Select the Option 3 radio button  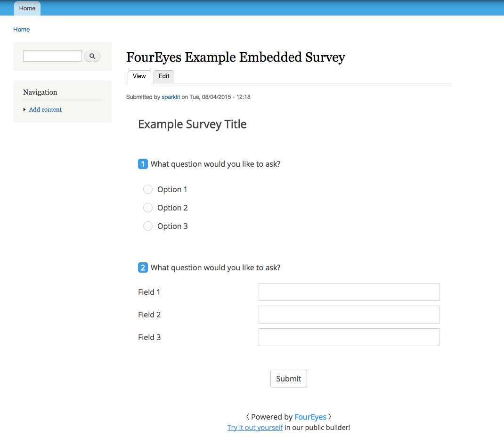click(148, 226)
